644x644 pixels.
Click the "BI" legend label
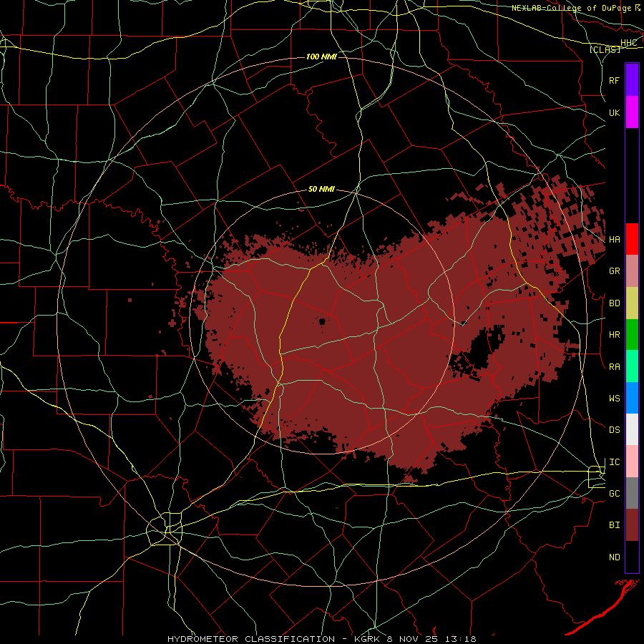615,525
